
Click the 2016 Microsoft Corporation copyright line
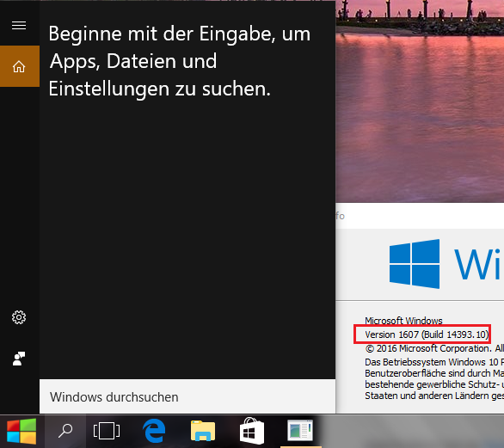click(434, 348)
